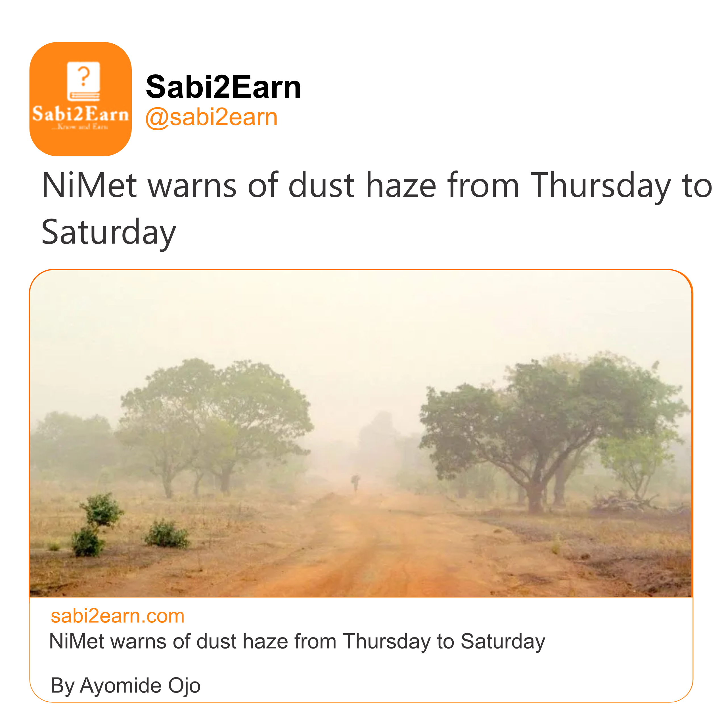Image resolution: width=722 pixels, height=728 pixels.
Task: Open the card headline below the photo
Action: pyautogui.click(x=297, y=641)
